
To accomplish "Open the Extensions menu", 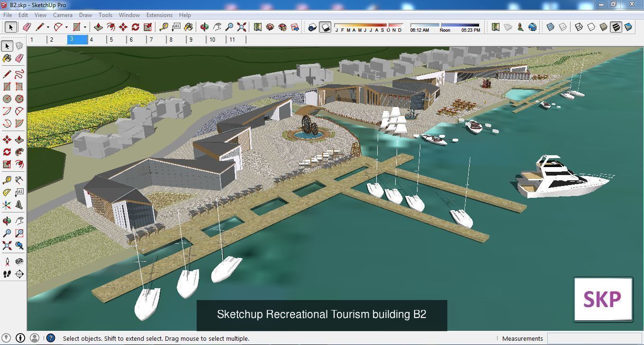I will pyautogui.click(x=159, y=15).
